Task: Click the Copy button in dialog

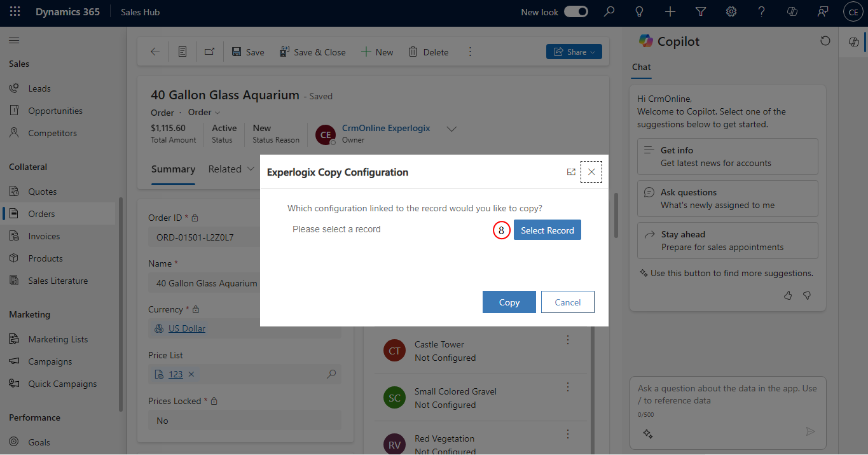Action: pyautogui.click(x=509, y=302)
